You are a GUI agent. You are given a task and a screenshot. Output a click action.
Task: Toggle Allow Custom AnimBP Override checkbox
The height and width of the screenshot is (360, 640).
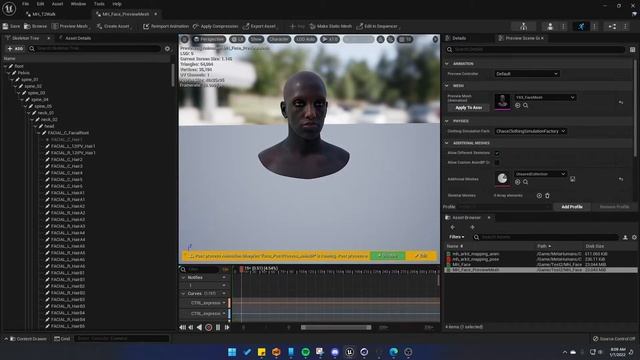point(497,162)
